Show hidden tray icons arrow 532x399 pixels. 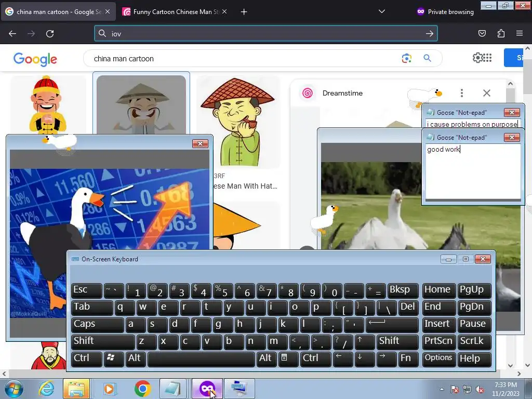[442, 390]
